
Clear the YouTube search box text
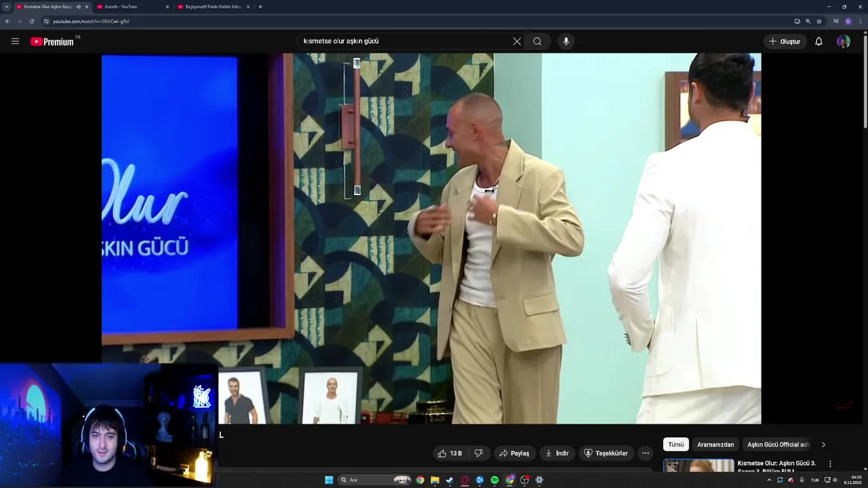point(517,41)
